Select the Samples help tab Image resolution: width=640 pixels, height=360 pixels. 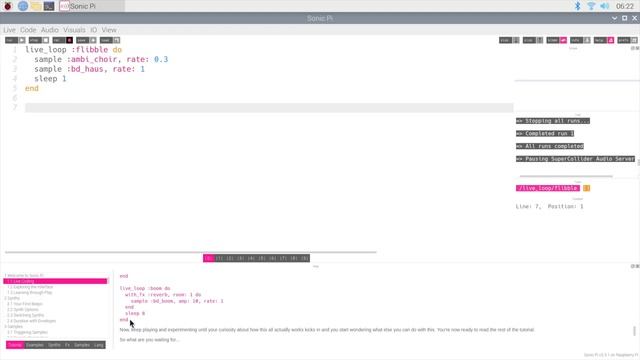pyautogui.click(x=82, y=345)
